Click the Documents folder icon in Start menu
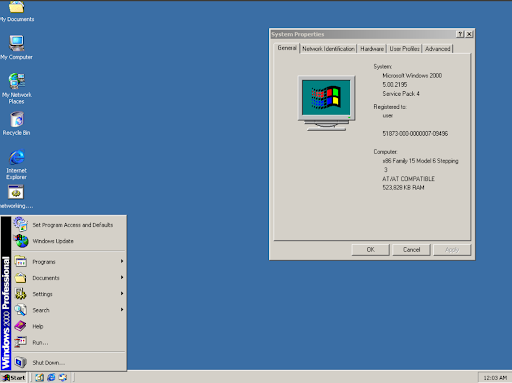512x383 pixels. point(21,278)
